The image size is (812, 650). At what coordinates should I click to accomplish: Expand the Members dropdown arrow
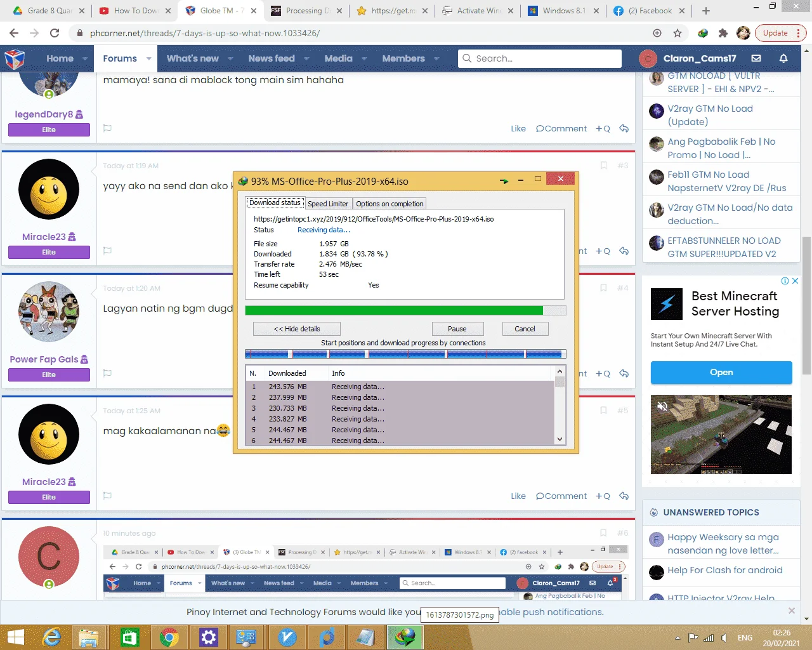(436, 58)
